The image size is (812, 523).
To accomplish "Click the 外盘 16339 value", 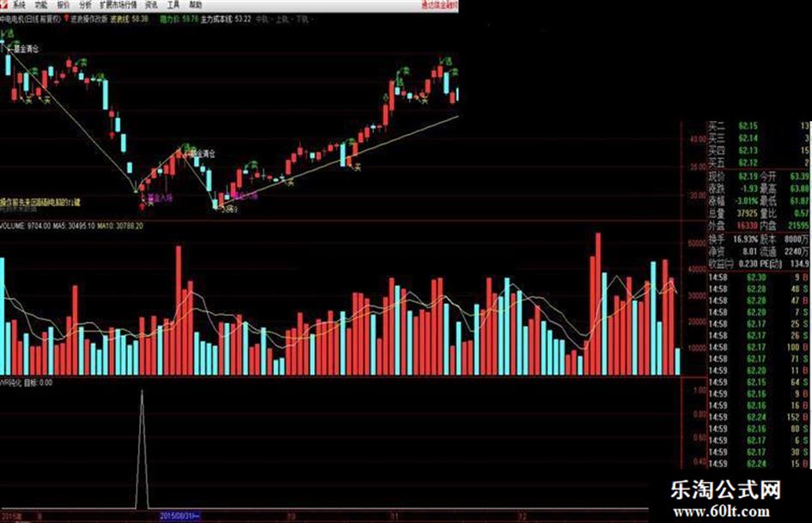I will coord(747,226).
